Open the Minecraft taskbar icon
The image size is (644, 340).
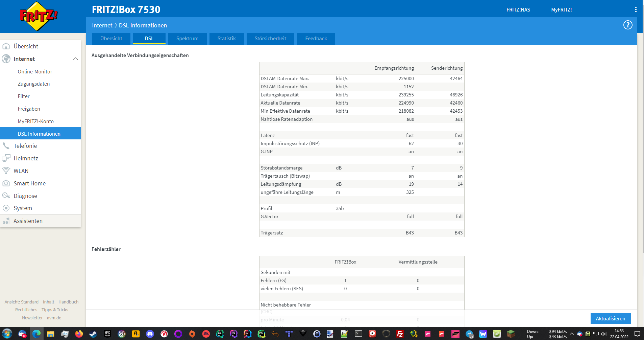coord(511,334)
